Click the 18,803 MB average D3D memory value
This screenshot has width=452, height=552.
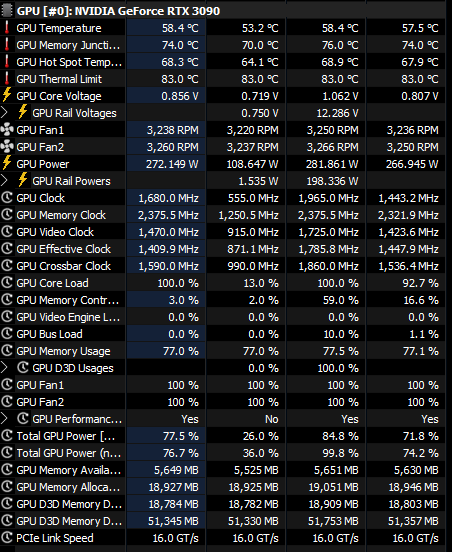pos(413,504)
